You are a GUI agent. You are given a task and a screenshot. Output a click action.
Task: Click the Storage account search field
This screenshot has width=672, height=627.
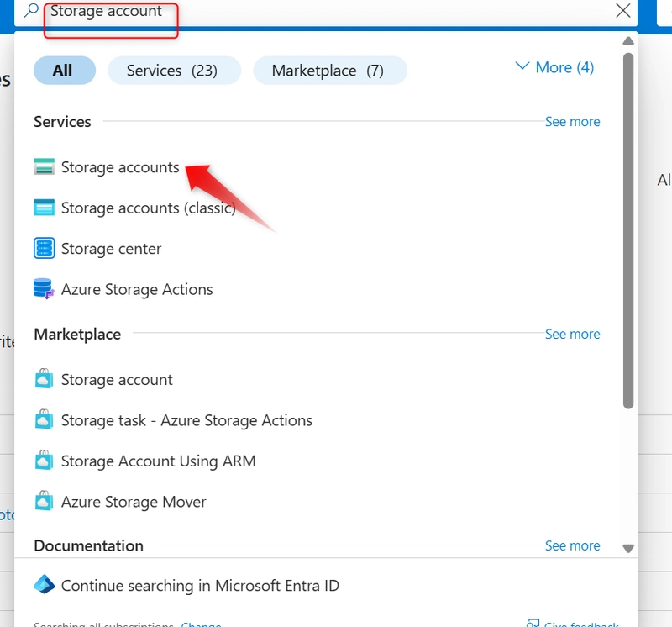(x=326, y=11)
